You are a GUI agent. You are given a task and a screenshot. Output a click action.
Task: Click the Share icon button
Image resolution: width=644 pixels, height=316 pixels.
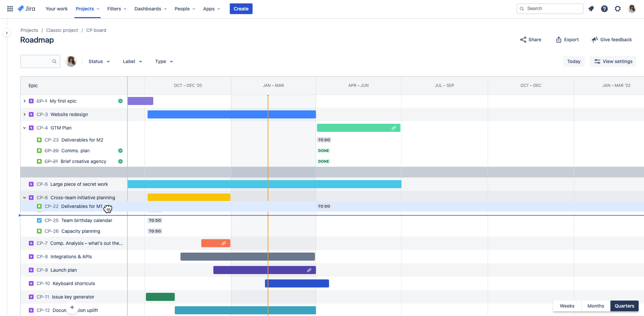(x=530, y=39)
